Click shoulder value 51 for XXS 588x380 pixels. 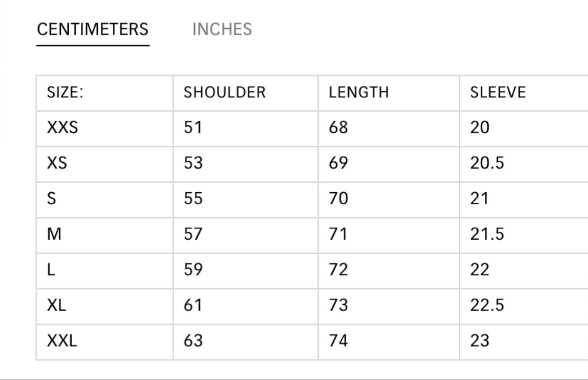pos(193,128)
